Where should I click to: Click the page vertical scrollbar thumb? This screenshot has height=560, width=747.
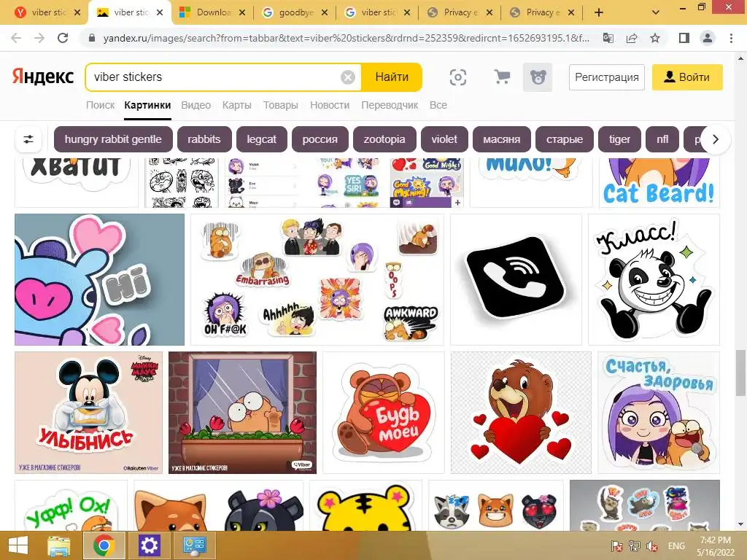(740, 373)
